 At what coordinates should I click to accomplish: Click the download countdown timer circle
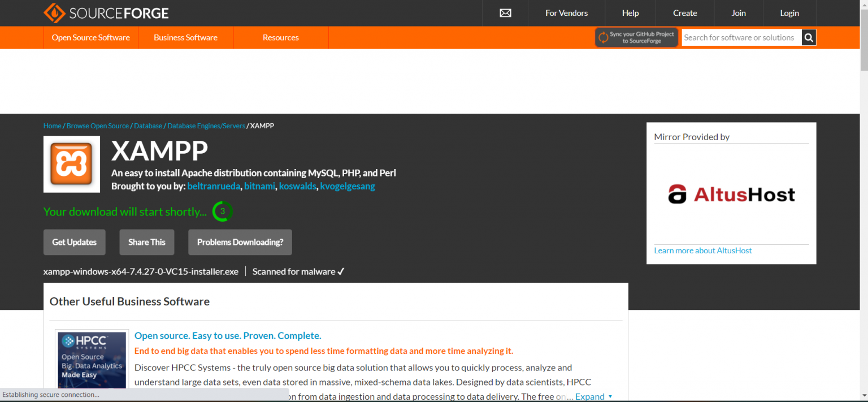pyautogui.click(x=222, y=211)
